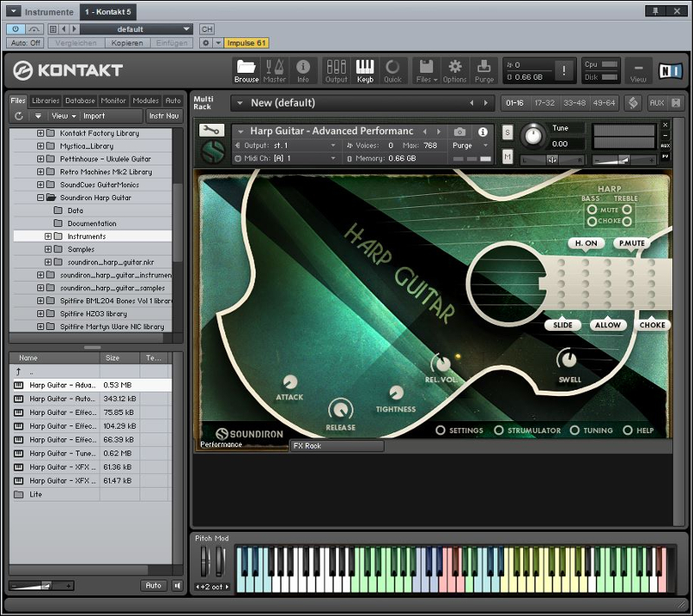Solo the Harp Guitar instrument
Viewport: 693px width, 616px height.
[x=508, y=132]
